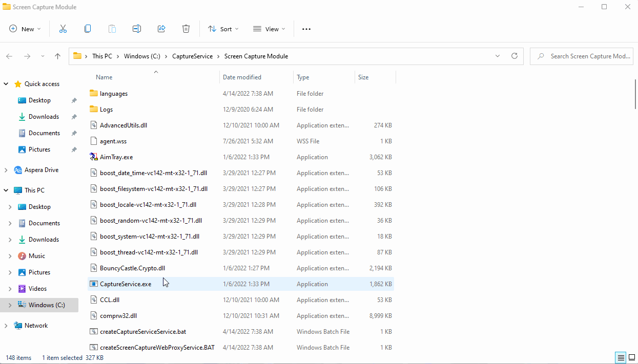
Task: Refresh the current folder view
Action: pos(514,56)
